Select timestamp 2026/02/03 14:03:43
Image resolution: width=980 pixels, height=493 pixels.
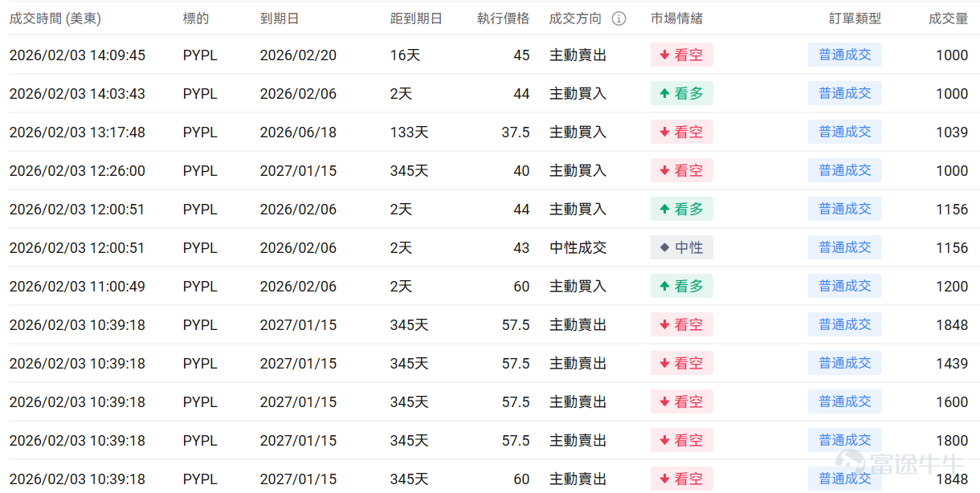click(x=77, y=94)
